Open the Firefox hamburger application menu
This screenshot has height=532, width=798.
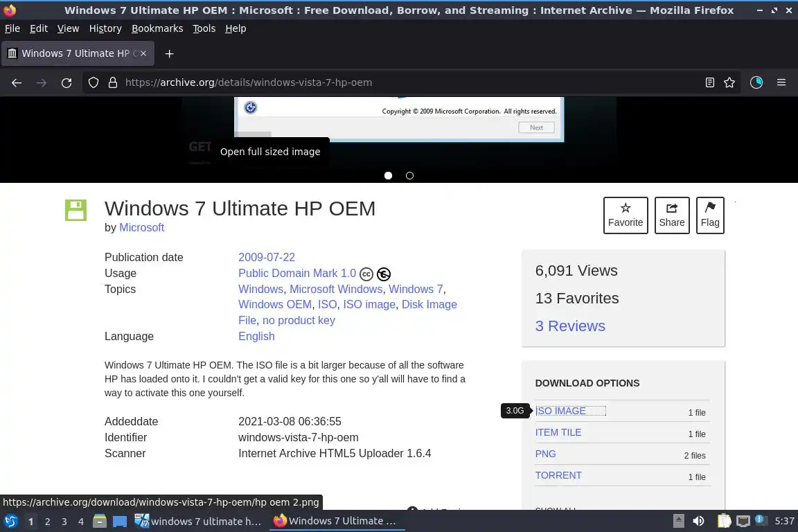coord(781,82)
